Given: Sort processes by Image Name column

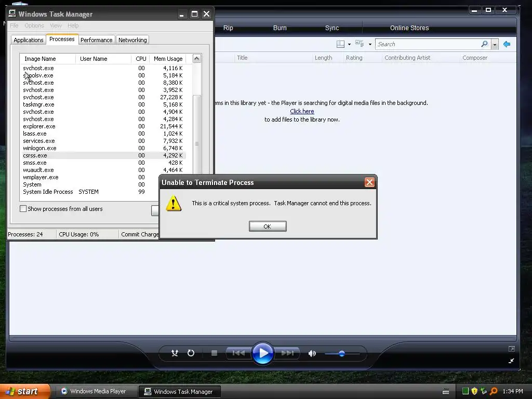Looking at the screenshot, I should pos(48,59).
